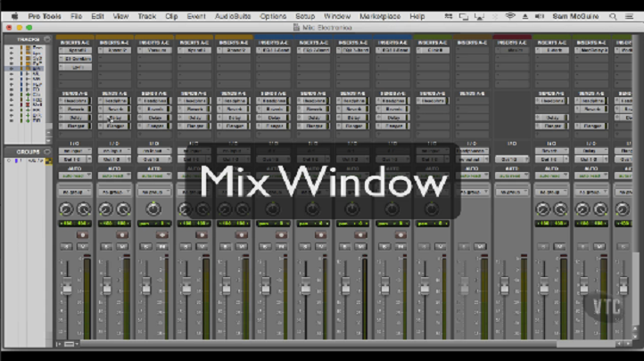Mute the fourth channel strip
644x361 pixels.
point(202,247)
